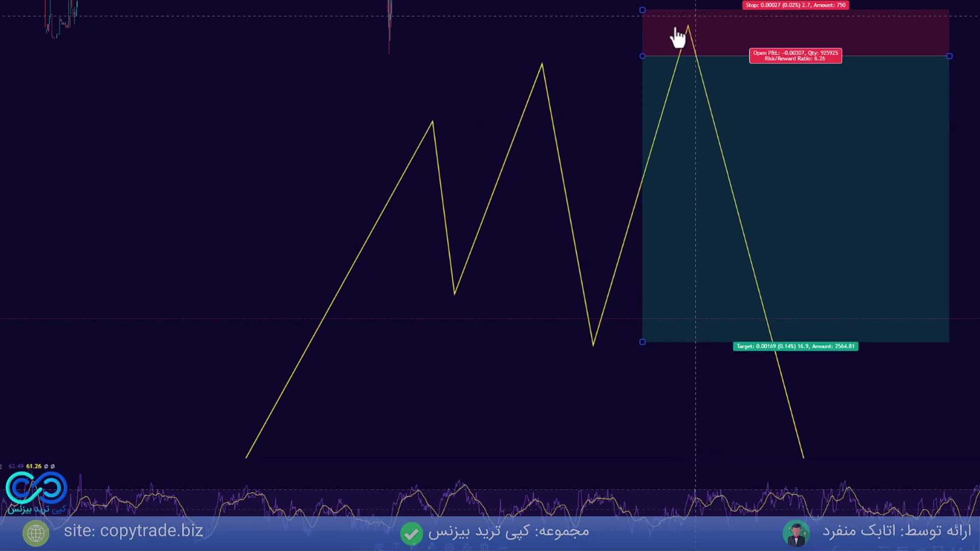Click the Copytrade infinity logo
This screenshot has width=980, height=551.
pos(36,488)
